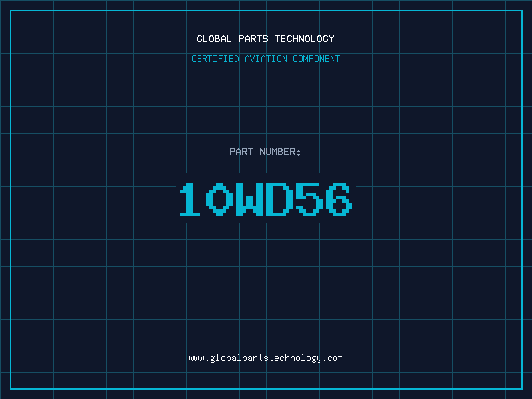Select the part number 10WD56

(x=266, y=199)
